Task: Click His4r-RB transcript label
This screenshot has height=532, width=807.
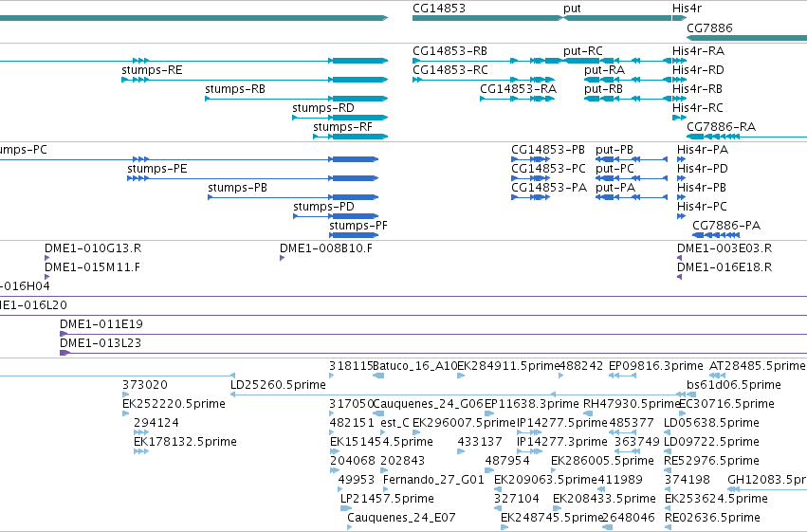Action: [x=697, y=89]
